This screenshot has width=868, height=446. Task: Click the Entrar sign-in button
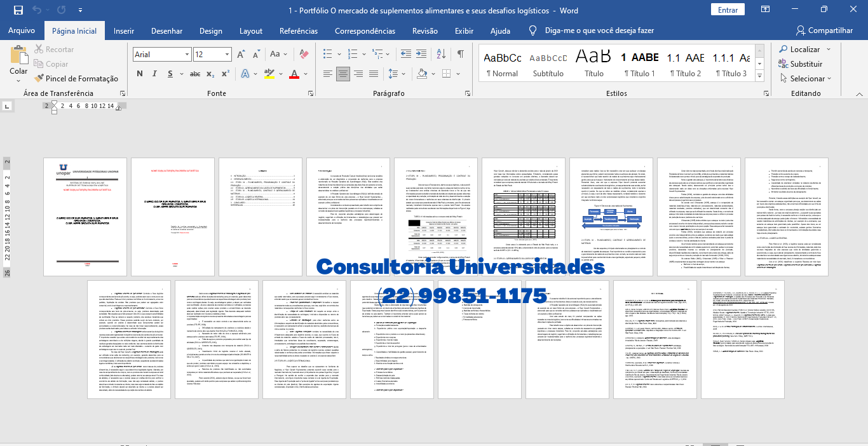[728, 10]
